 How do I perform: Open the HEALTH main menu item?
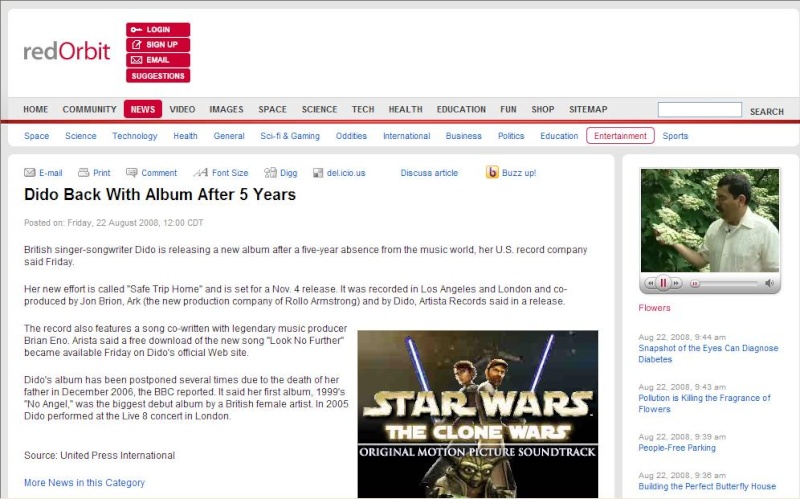point(406,109)
